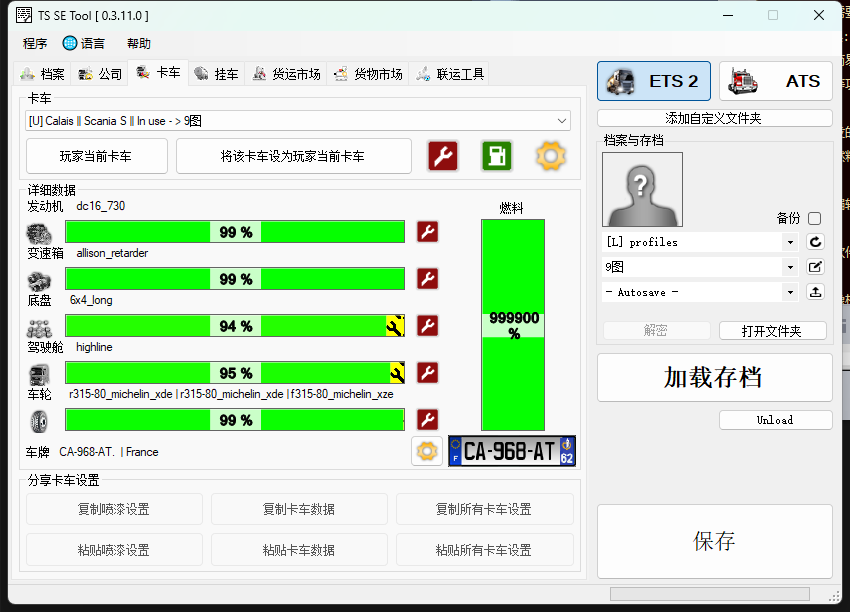The height and width of the screenshot is (612, 850).
Task: Click the globe language icon
Action: pos(70,43)
